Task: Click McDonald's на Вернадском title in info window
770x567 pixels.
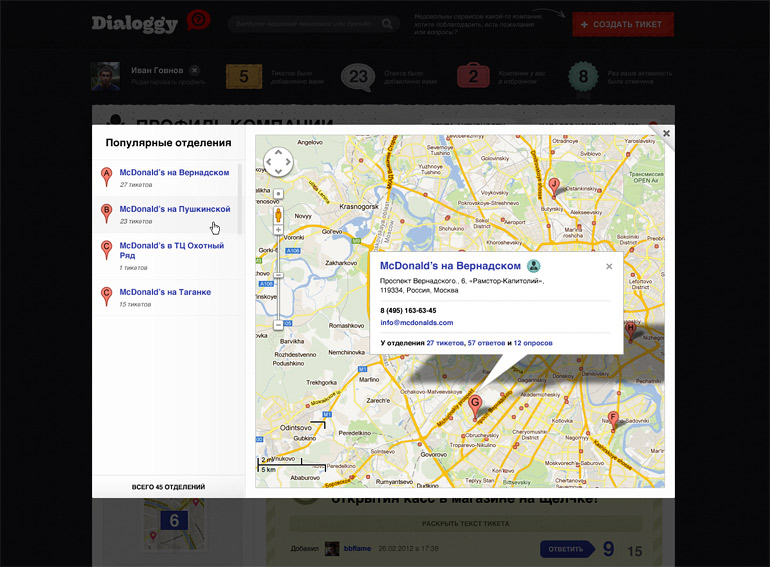Action: coord(450,266)
